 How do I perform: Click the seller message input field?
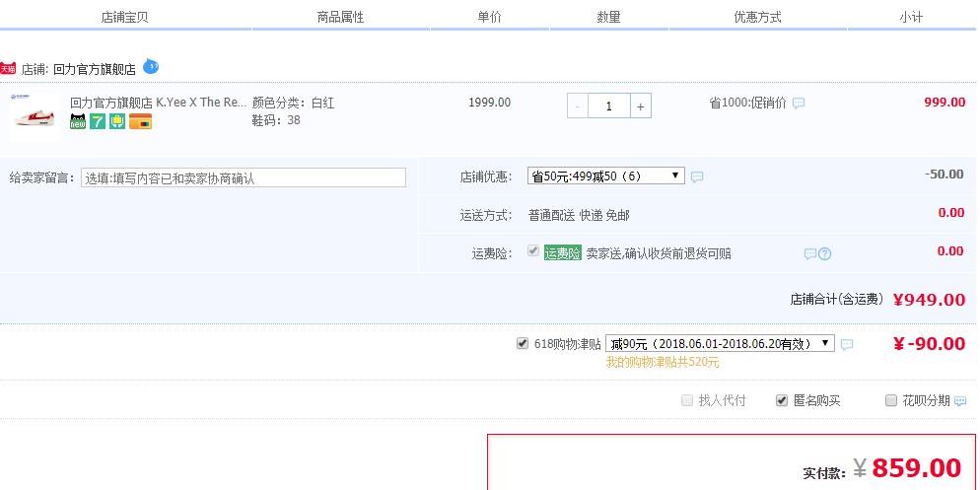(243, 177)
